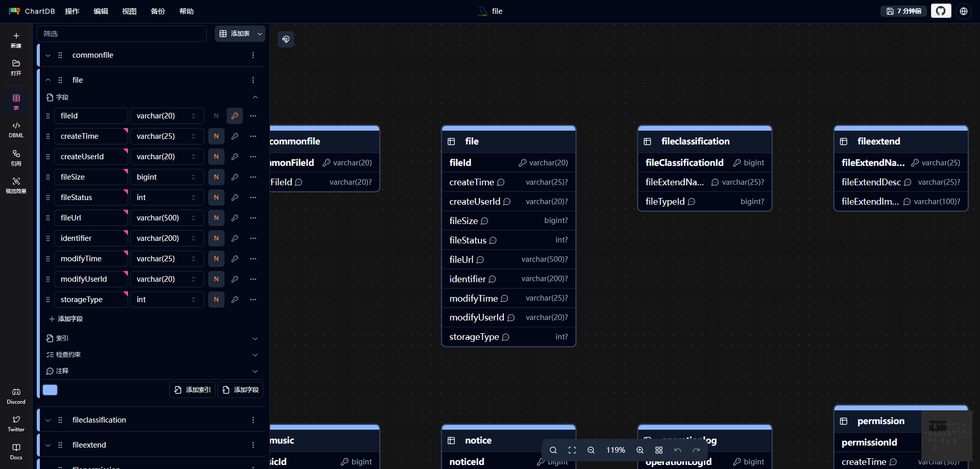980x469 pixels.
Task: Click the show-all/reorder canvas icon top-left
Action: tap(286, 39)
